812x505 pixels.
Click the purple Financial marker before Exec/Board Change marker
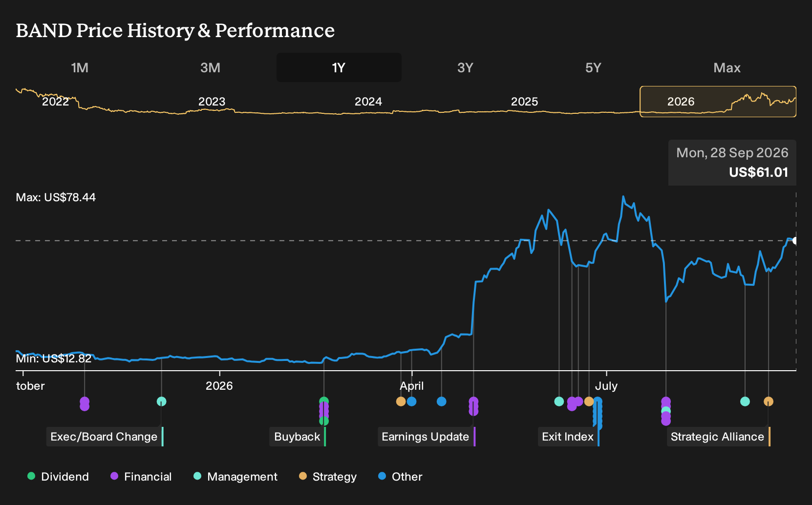click(x=85, y=404)
